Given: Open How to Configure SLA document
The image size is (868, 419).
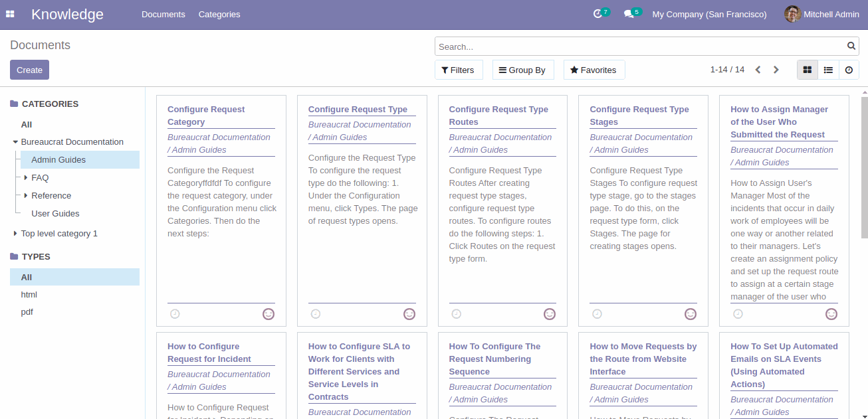Looking at the screenshot, I should click(x=359, y=372).
